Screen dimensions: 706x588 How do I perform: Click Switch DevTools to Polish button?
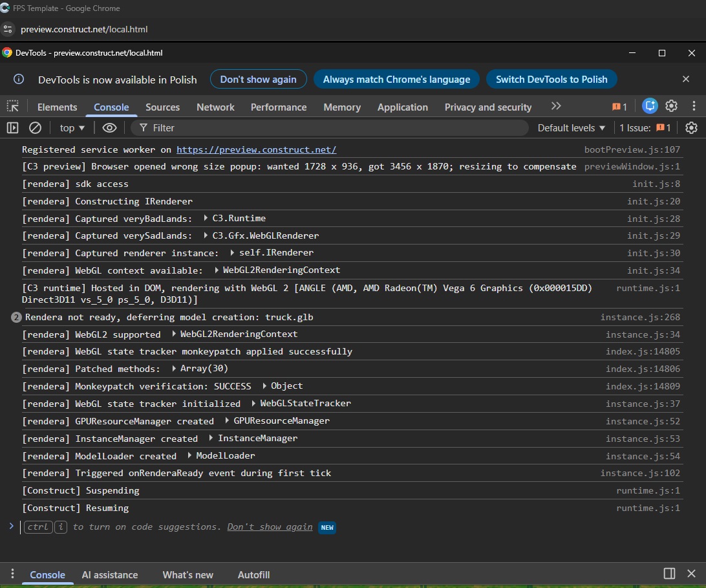[551, 80]
